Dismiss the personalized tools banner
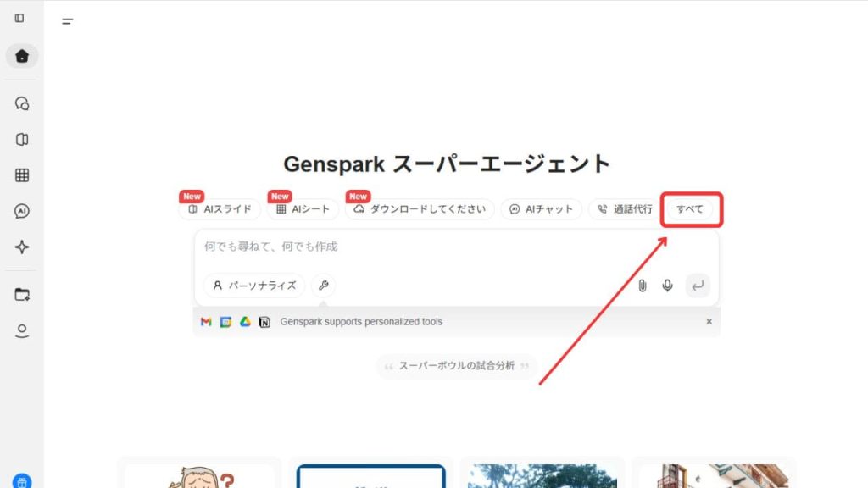 point(709,321)
